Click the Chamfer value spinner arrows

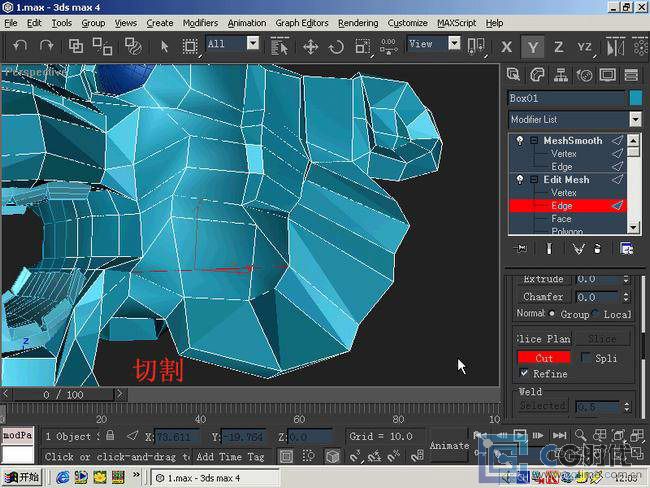pyautogui.click(x=626, y=297)
